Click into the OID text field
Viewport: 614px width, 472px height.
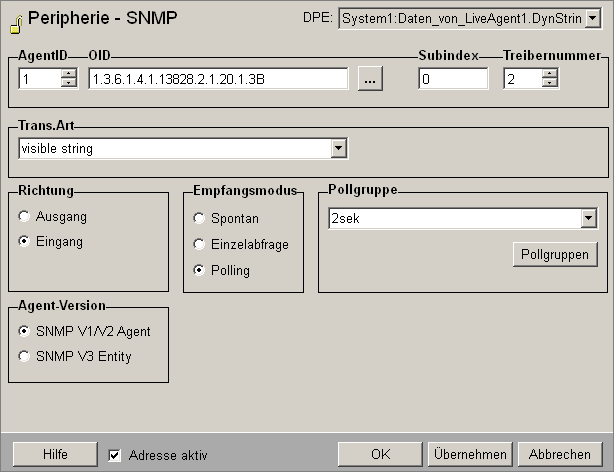[x=217, y=79]
